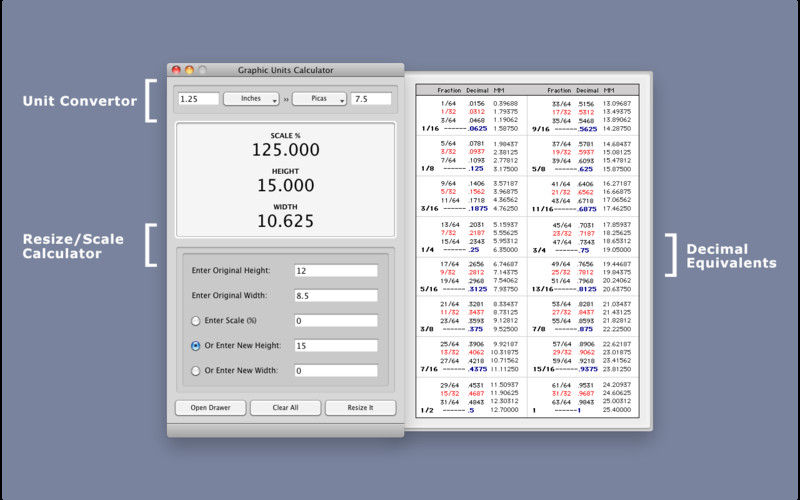Click the gray zoom window button
The height and width of the screenshot is (500, 800).
[203, 70]
